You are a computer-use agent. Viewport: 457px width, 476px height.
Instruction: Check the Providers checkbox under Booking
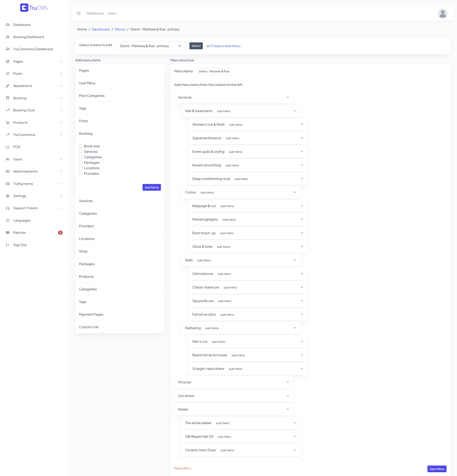(81, 174)
